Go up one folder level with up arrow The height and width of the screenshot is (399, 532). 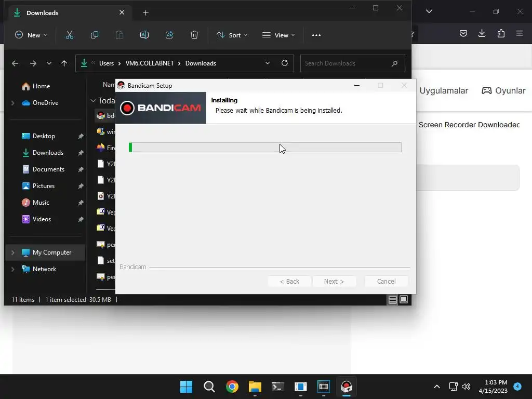(64, 63)
